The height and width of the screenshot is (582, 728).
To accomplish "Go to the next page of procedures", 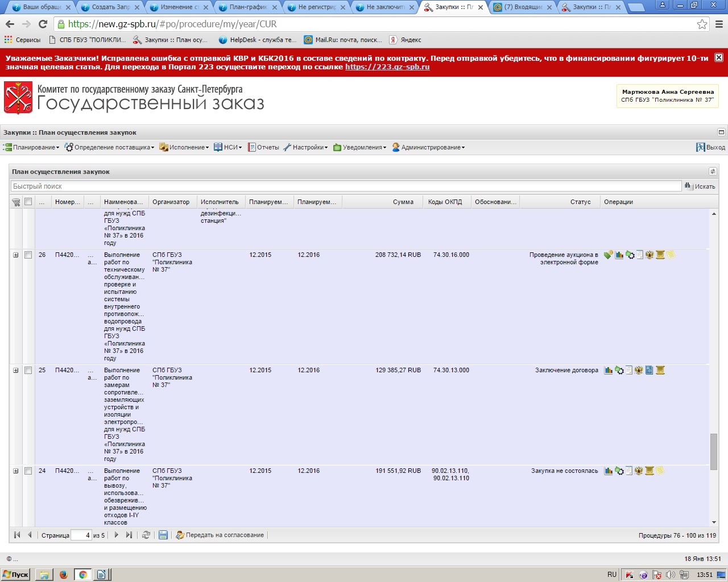I will tap(117, 535).
